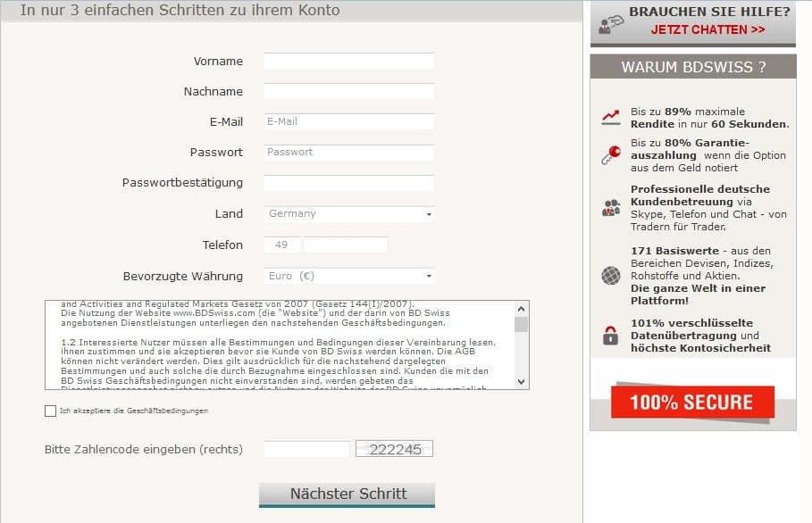Click the '1.2 Interessierte Nutzer' terms paragraph
Viewport: 812px width, 523px height.
279,362
